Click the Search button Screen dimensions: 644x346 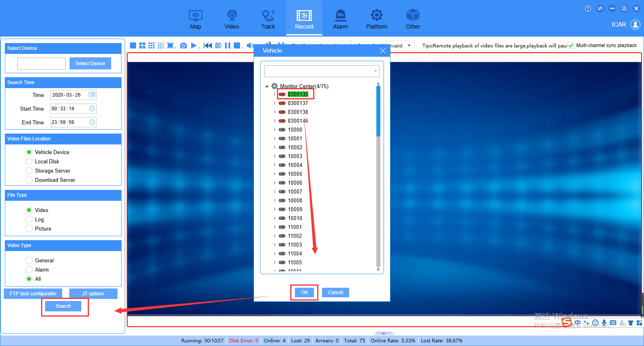click(63, 306)
